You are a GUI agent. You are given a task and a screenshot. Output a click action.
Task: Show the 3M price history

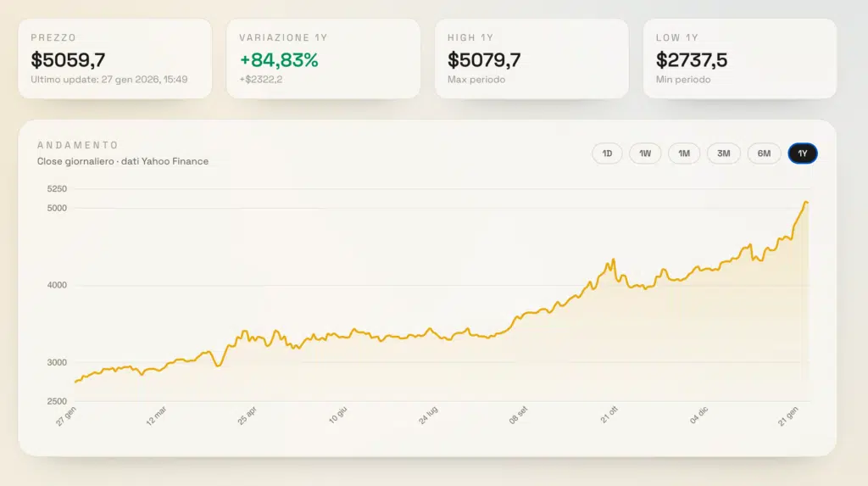[x=724, y=154]
